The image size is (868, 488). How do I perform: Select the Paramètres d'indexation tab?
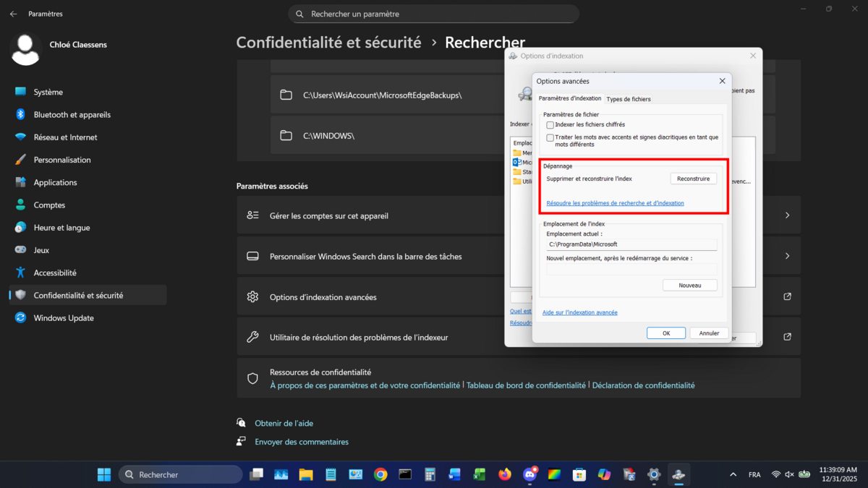[x=570, y=98]
